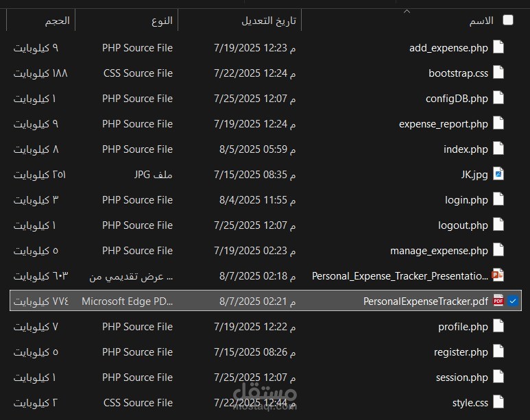
Task: Click the عرض تقديمي من type cell
Action: (131, 276)
